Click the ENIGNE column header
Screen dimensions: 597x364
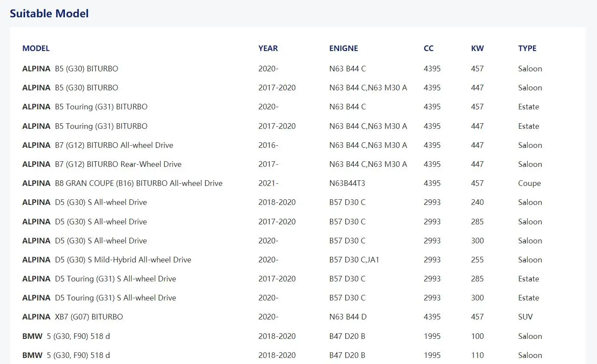tap(343, 48)
